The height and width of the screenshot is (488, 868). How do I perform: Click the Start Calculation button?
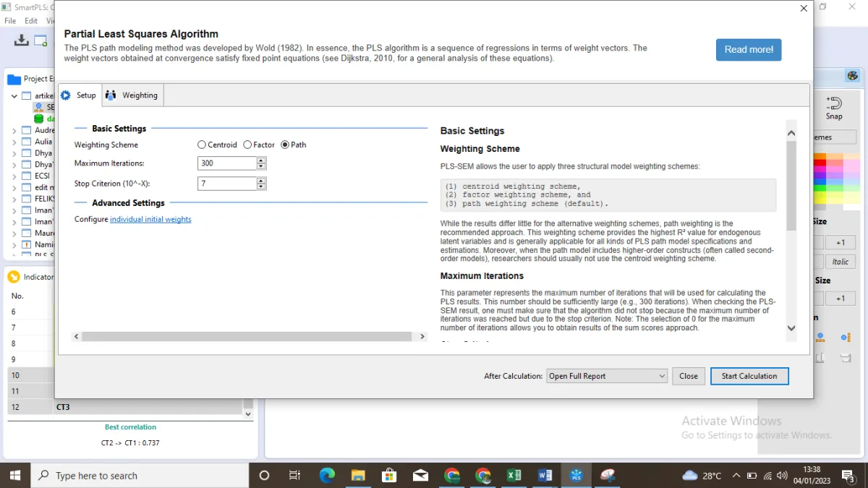click(749, 376)
